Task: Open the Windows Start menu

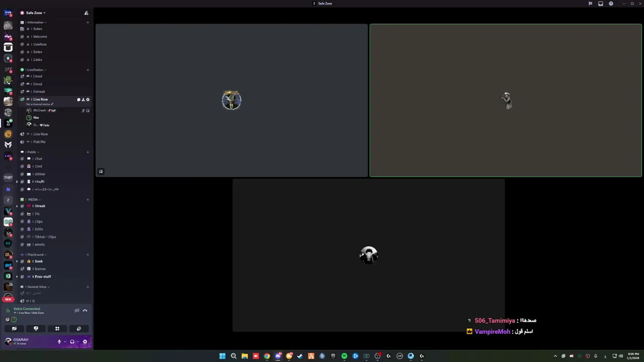Action: point(222,356)
